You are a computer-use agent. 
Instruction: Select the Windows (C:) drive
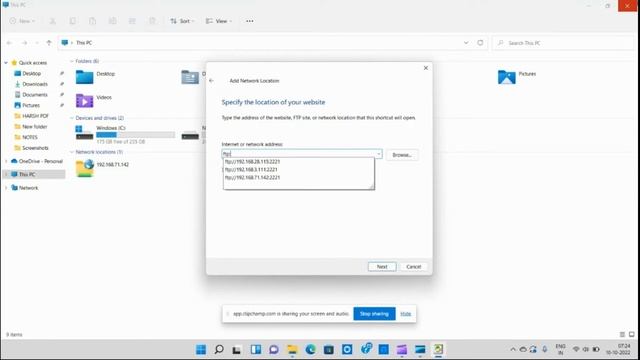tap(125, 134)
